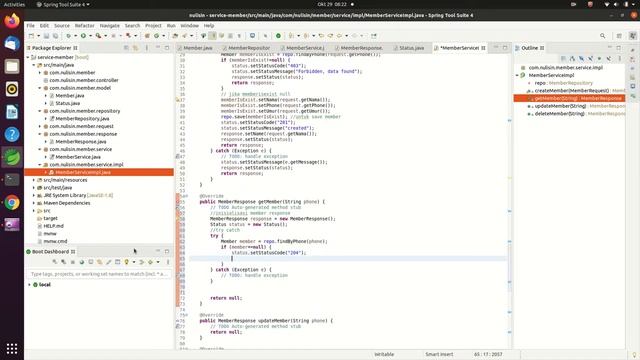Expand the src/main/resources folder

pos(34,180)
